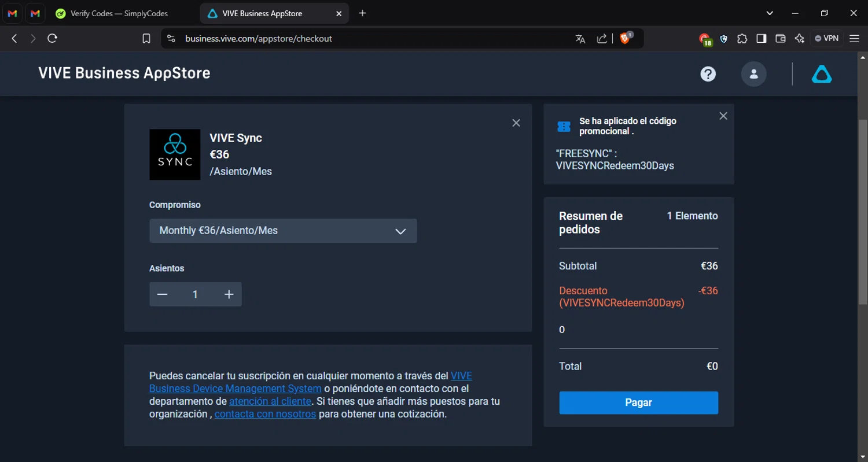Image resolution: width=868 pixels, height=462 pixels.
Task: Open the red extension with 18 badge
Action: 705,39
